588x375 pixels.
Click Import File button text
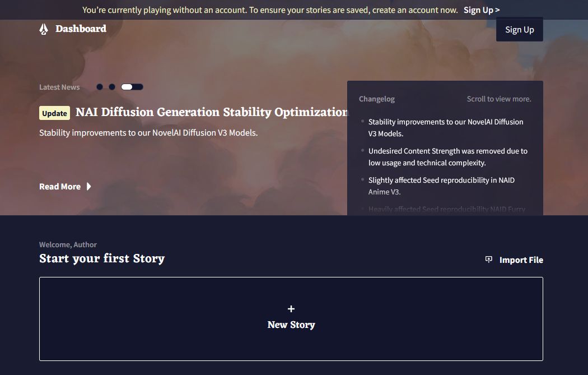tap(521, 260)
